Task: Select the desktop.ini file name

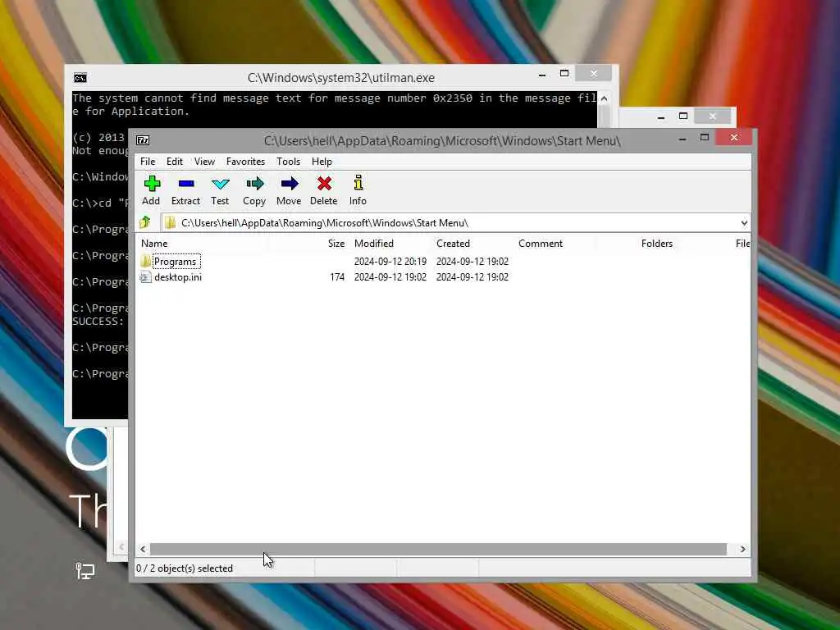Action: (178, 277)
